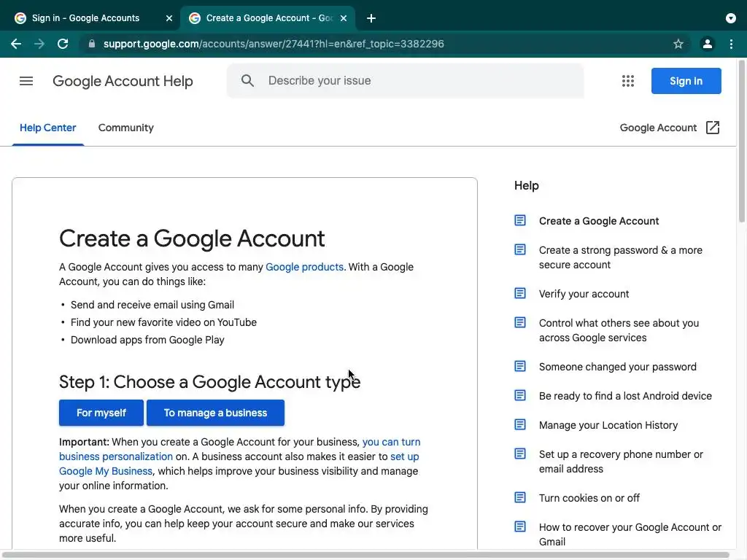Click article icon beside Manage your Location History

[x=520, y=424]
